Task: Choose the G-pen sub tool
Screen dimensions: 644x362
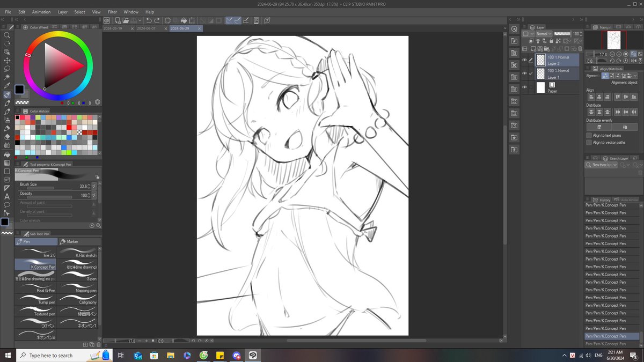Action: tap(79, 276)
